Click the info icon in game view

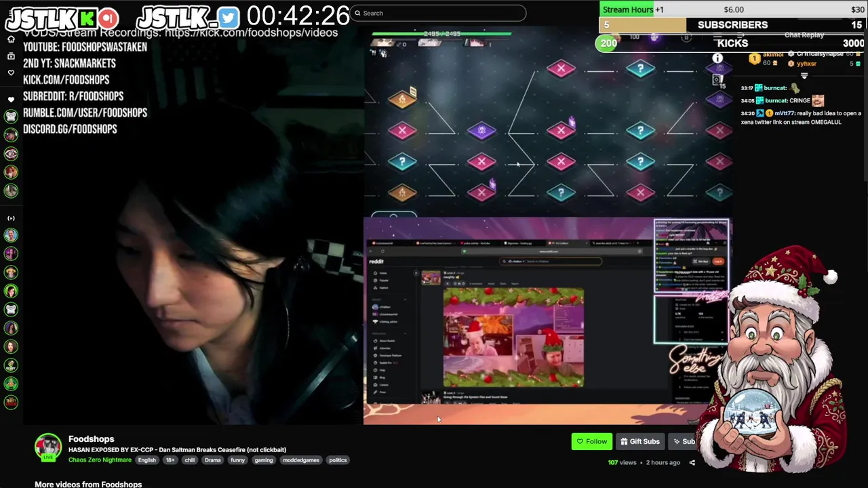(x=717, y=58)
